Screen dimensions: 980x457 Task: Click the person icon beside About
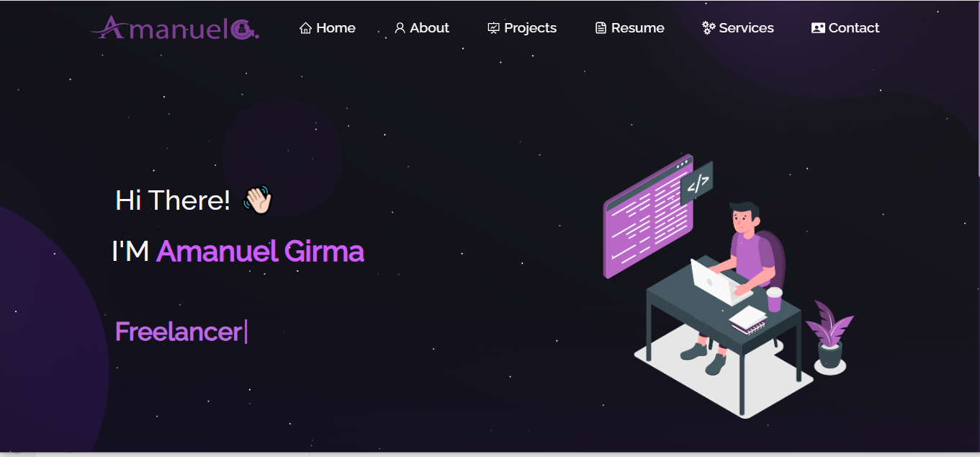[400, 28]
